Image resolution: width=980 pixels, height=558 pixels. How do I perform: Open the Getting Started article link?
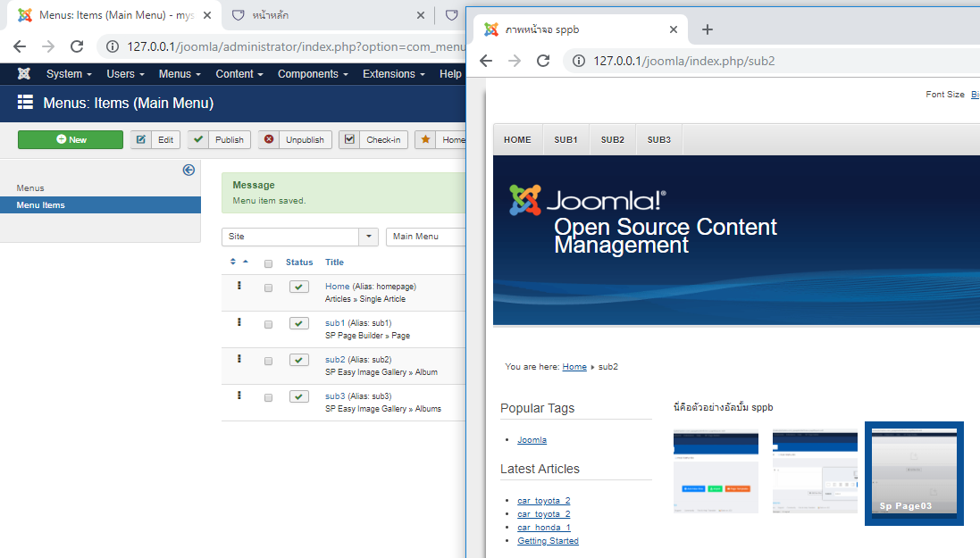point(548,541)
